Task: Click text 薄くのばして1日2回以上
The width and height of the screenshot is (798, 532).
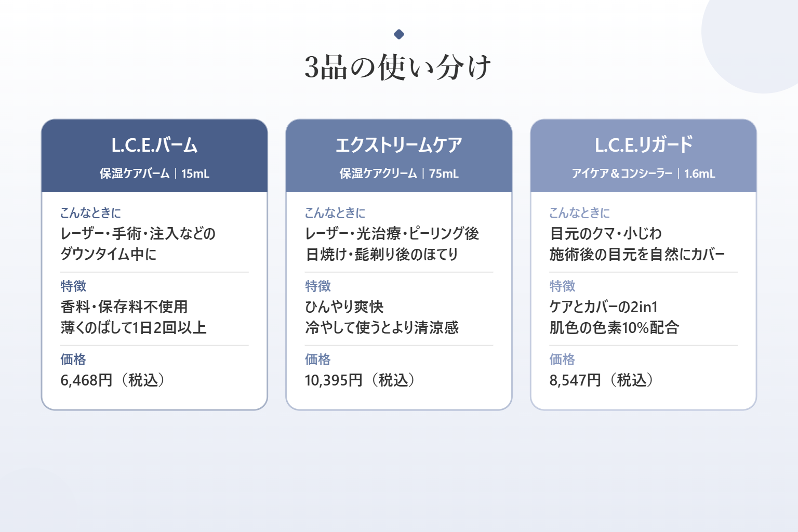Action: 134,328
